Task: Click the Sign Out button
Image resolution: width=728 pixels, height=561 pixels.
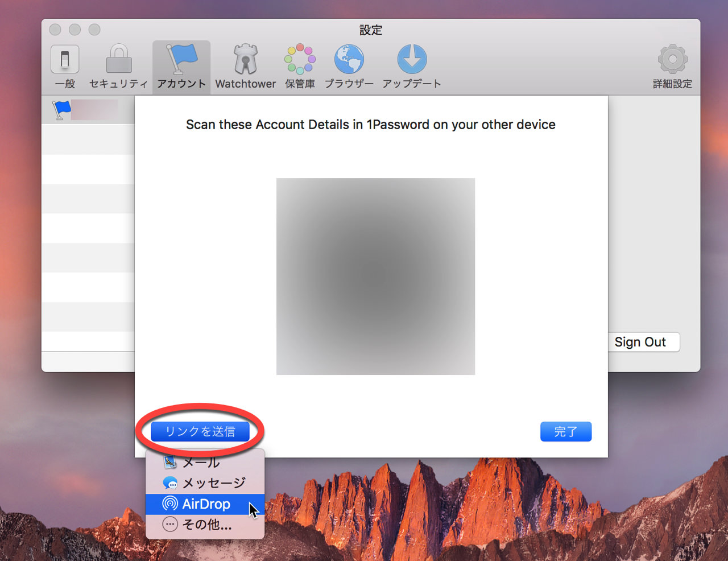Action: click(x=640, y=342)
